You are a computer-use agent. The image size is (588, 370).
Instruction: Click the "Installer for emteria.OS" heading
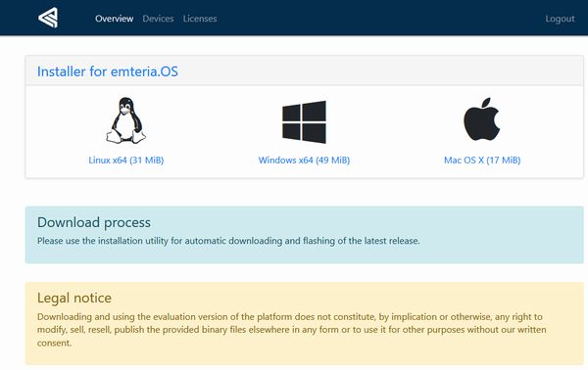(108, 71)
